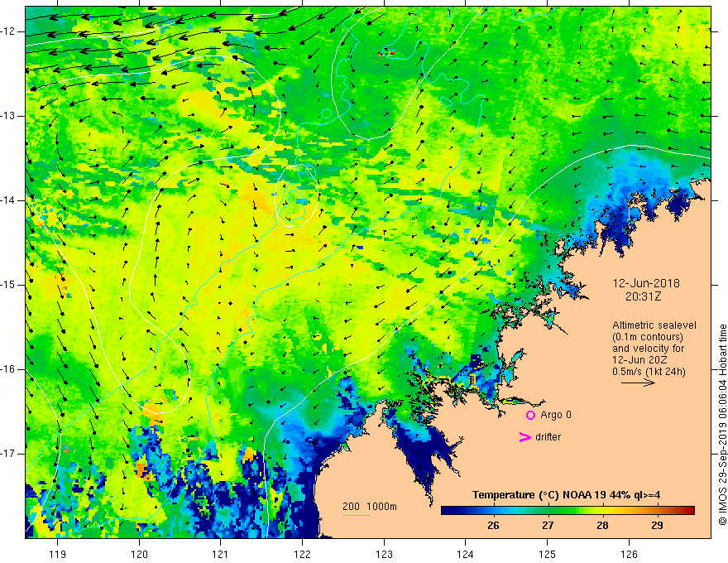Viewport: 728px width, 563px height.
Task: Click the 26 value under the colour bar
Action: click(x=493, y=526)
